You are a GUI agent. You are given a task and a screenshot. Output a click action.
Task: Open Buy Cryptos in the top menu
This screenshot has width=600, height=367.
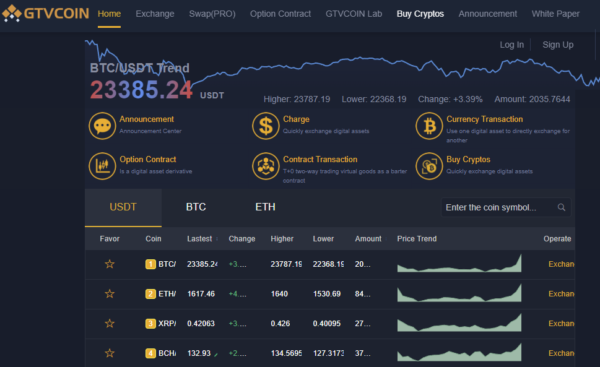pyautogui.click(x=420, y=14)
